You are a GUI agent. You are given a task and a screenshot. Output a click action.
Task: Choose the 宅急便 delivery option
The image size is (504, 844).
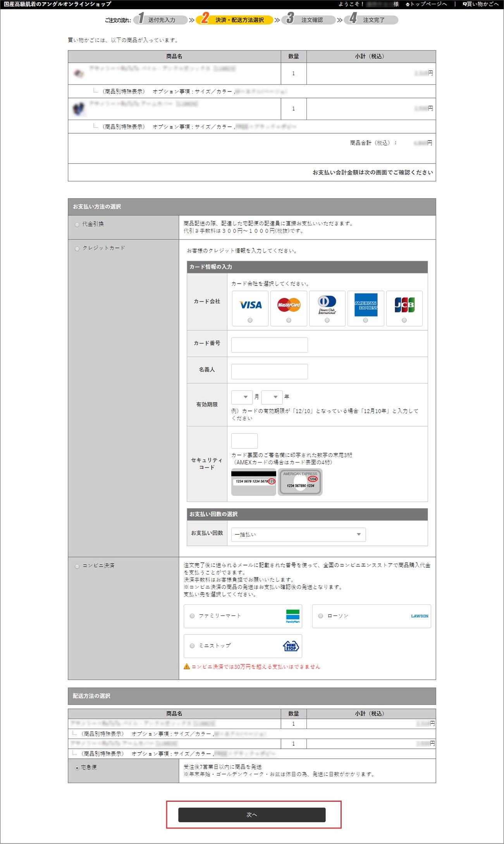pos(77,768)
